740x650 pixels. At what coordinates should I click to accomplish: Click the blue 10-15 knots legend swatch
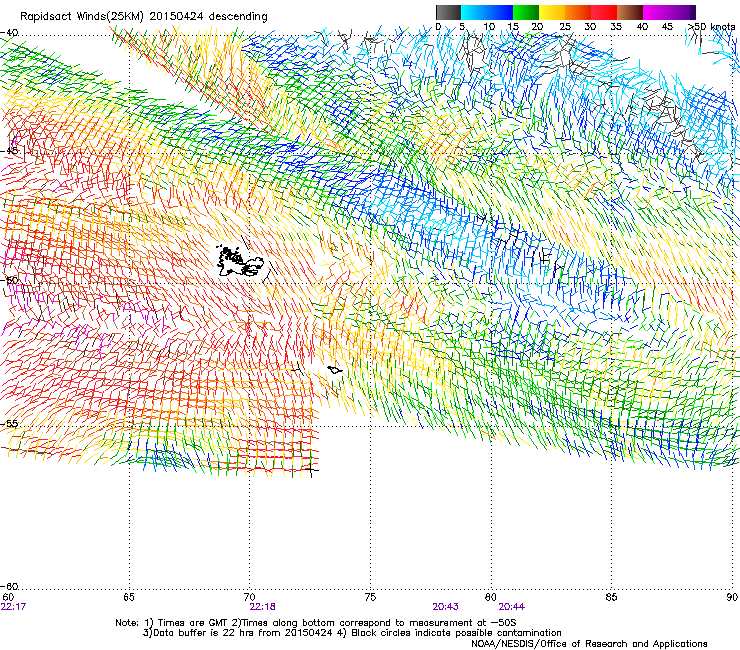click(500, 12)
